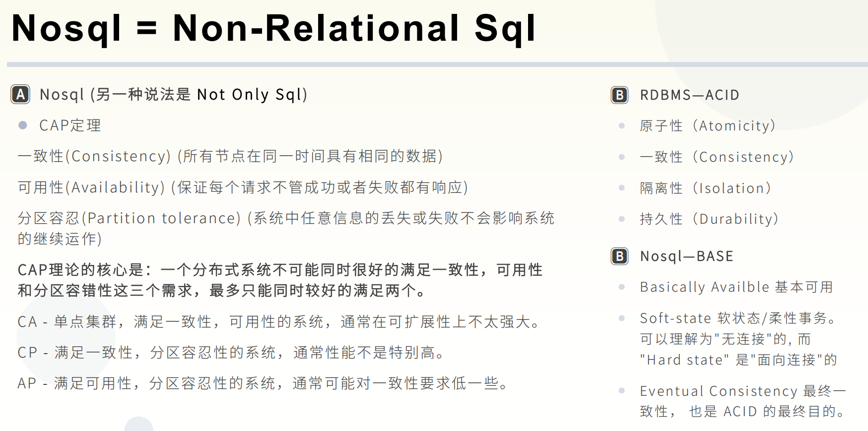The image size is (868, 431).
Task: Click the 一致性(Consistency) definition line on the left
Action: click(230, 156)
